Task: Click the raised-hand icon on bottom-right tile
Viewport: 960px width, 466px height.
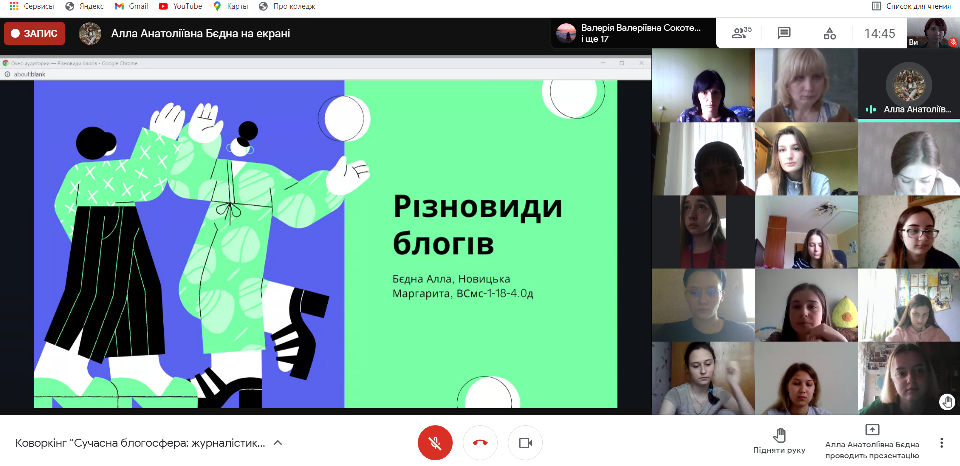Action: [x=947, y=401]
